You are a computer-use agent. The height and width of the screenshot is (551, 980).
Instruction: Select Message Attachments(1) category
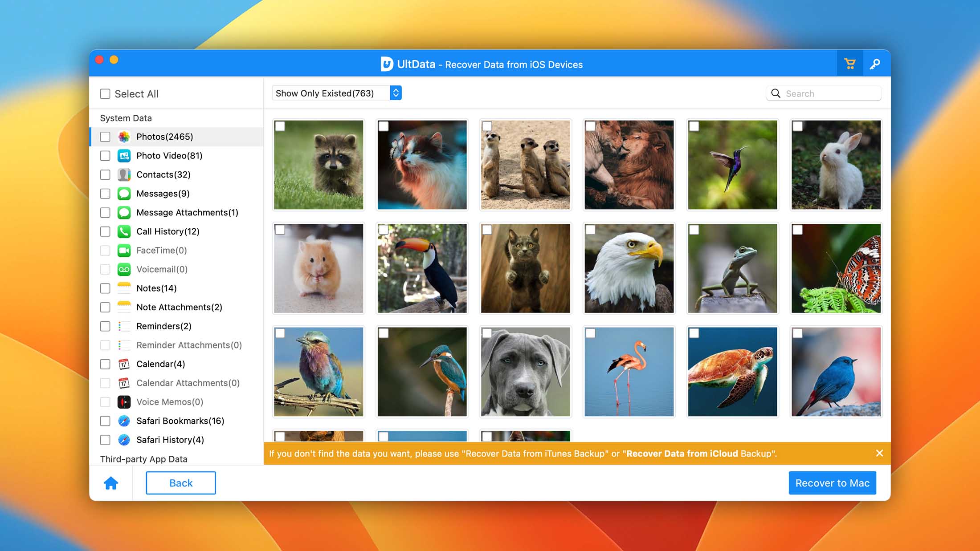click(x=177, y=212)
